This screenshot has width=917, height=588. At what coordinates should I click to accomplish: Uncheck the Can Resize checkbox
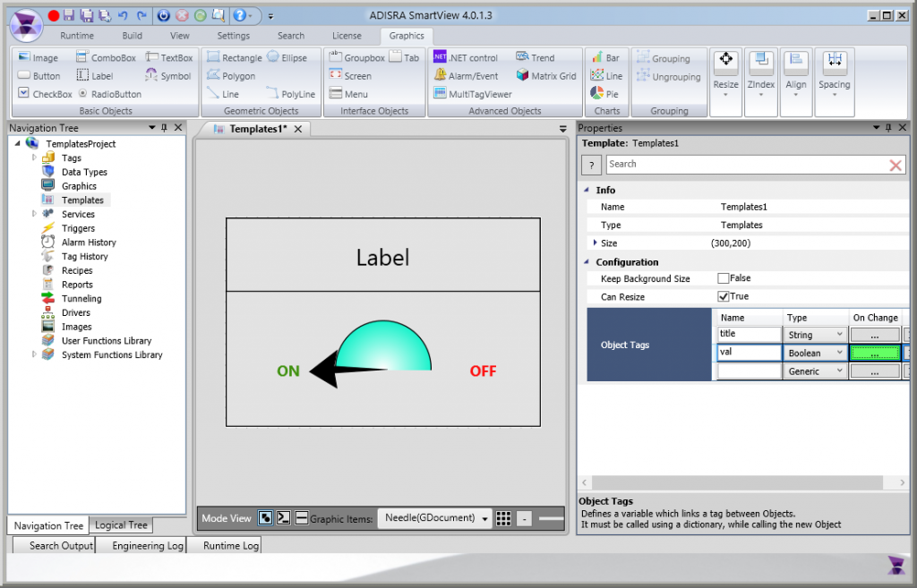[724, 297]
